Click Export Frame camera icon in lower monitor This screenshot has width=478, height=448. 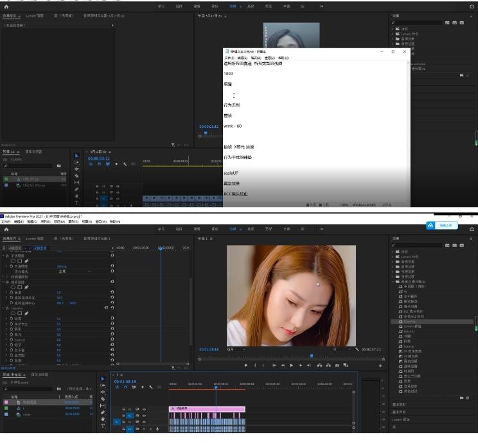point(337,365)
